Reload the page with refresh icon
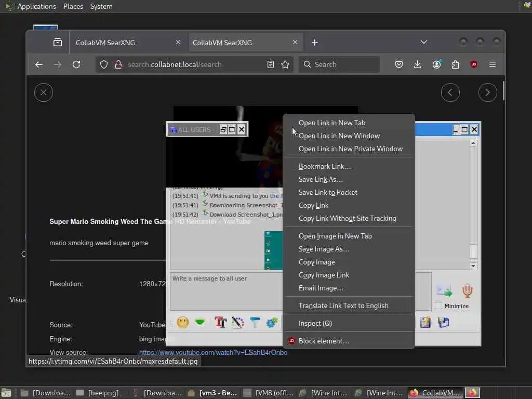This screenshot has height=399, width=532. (77, 64)
